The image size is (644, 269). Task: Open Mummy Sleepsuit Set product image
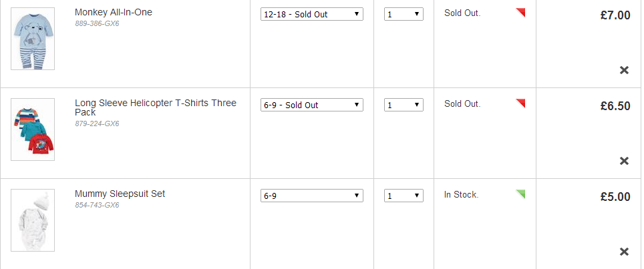[x=32, y=220]
